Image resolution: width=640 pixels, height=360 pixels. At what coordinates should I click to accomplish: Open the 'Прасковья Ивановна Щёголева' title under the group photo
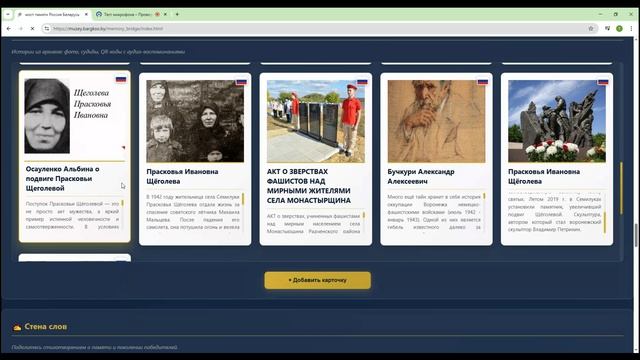click(182, 176)
